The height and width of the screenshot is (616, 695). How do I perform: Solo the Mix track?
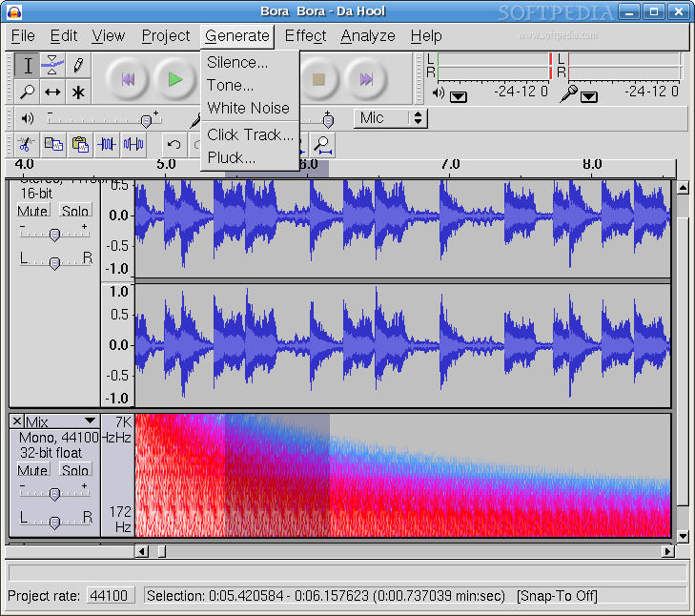tap(75, 469)
